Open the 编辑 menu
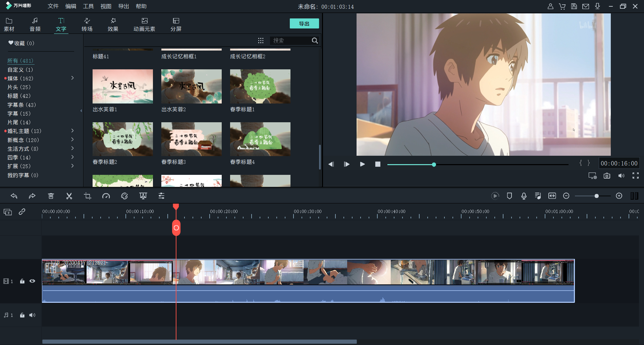644x345 pixels. pos(70,6)
